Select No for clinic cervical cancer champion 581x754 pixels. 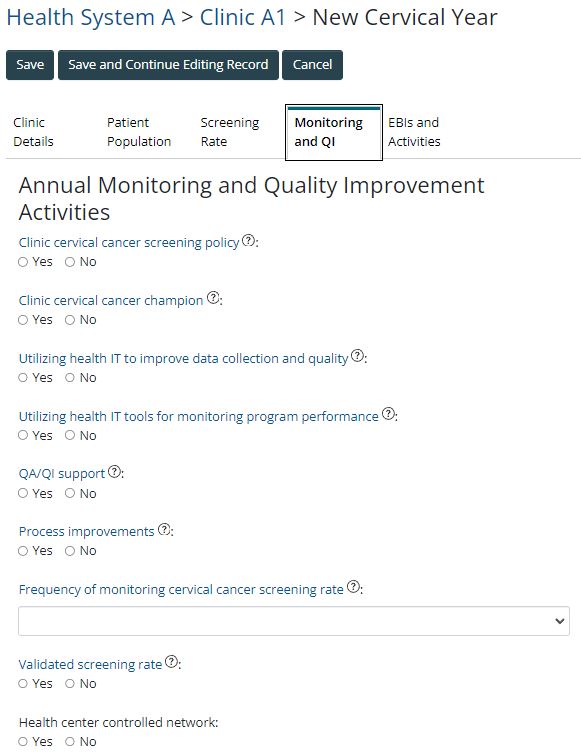[70, 320]
